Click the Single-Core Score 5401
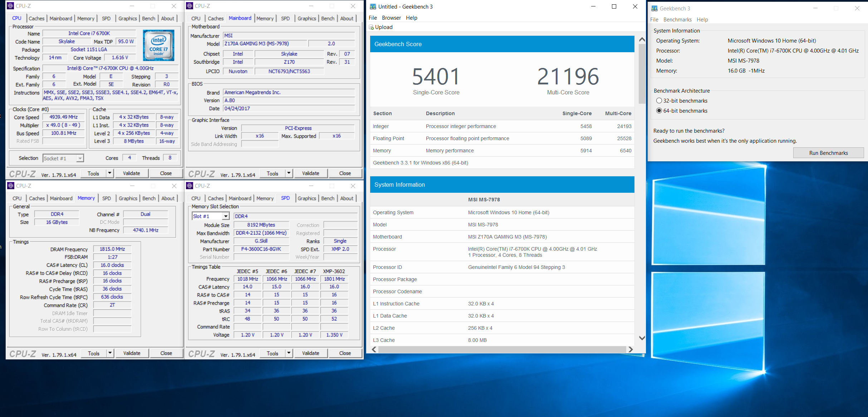868x417 pixels. 436,77
